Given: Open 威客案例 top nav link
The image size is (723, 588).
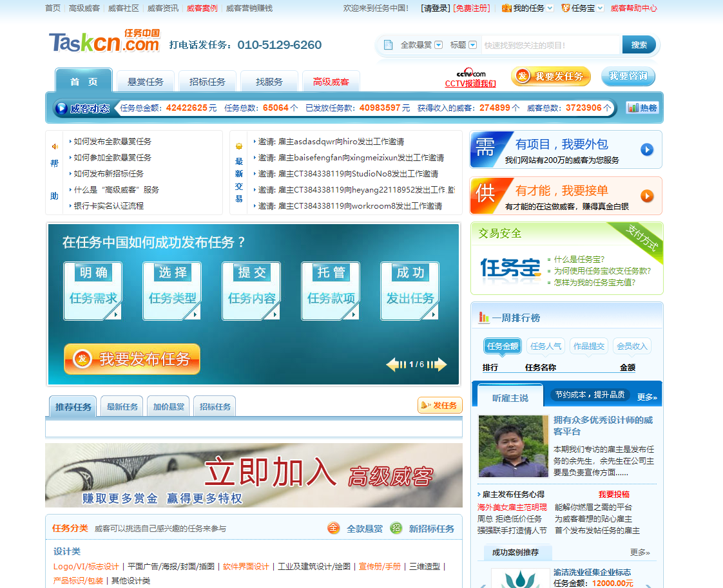Looking at the screenshot, I should click(202, 8).
